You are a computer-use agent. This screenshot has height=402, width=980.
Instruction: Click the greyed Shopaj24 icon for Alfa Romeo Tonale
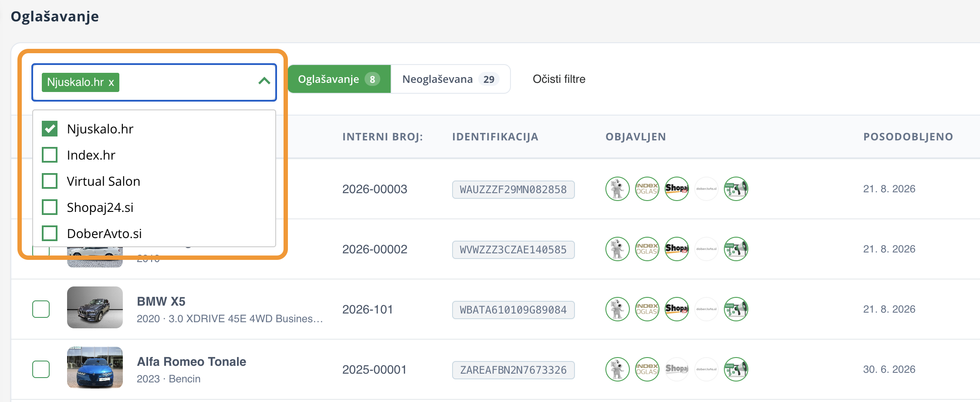(x=676, y=369)
